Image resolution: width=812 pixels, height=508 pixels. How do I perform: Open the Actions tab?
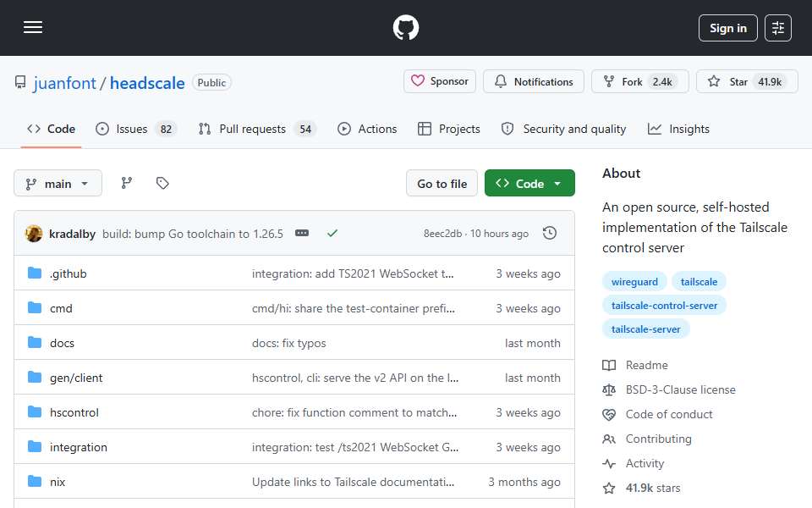click(367, 129)
